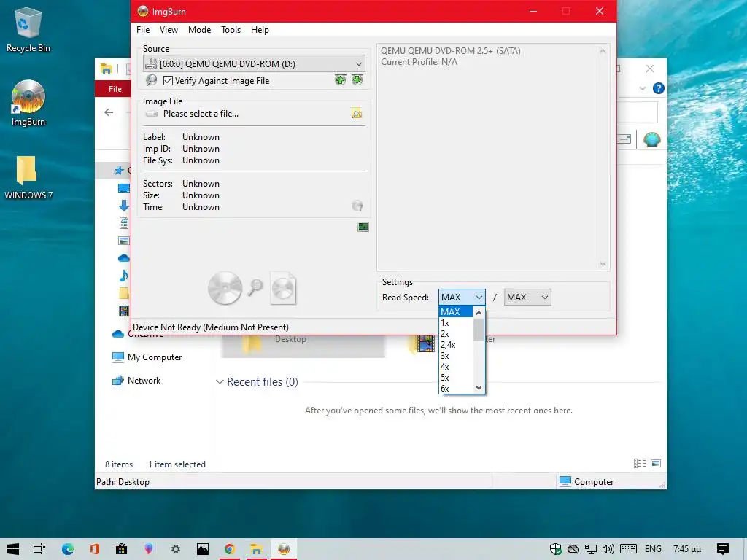This screenshot has width=747, height=560.
Task: Open Settings gear on taskbar
Action: [x=176, y=549]
